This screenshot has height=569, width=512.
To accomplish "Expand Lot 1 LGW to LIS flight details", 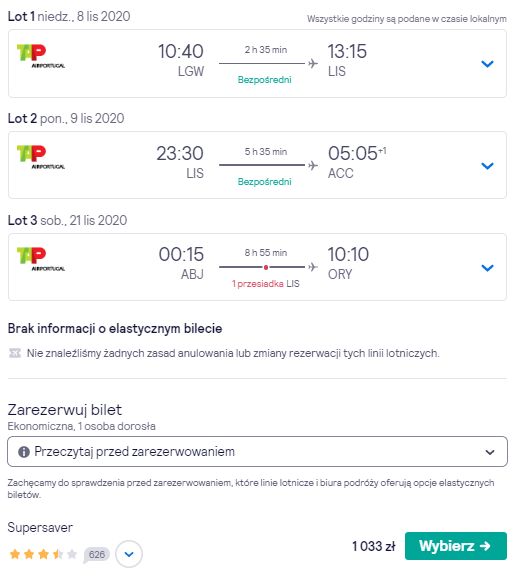I will 487,64.
